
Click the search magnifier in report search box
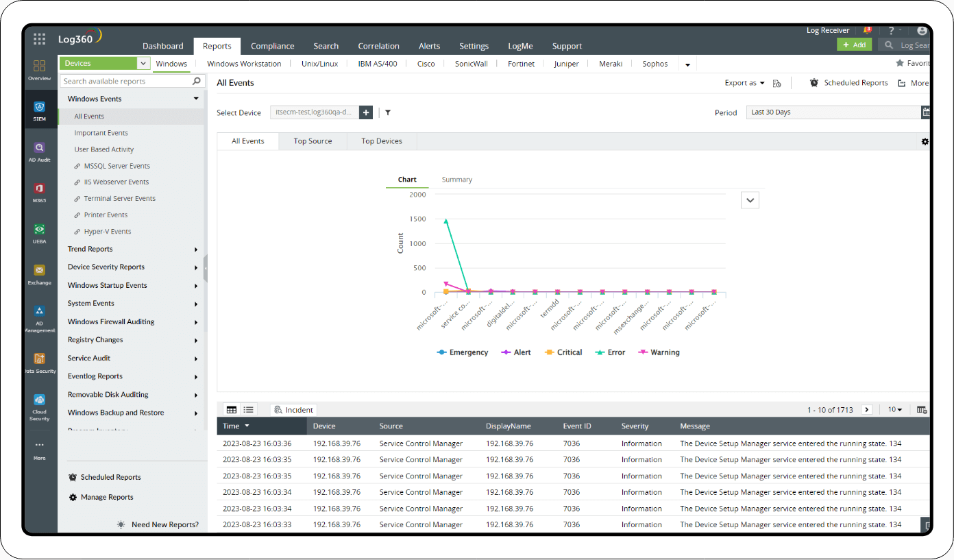pos(197,81)
